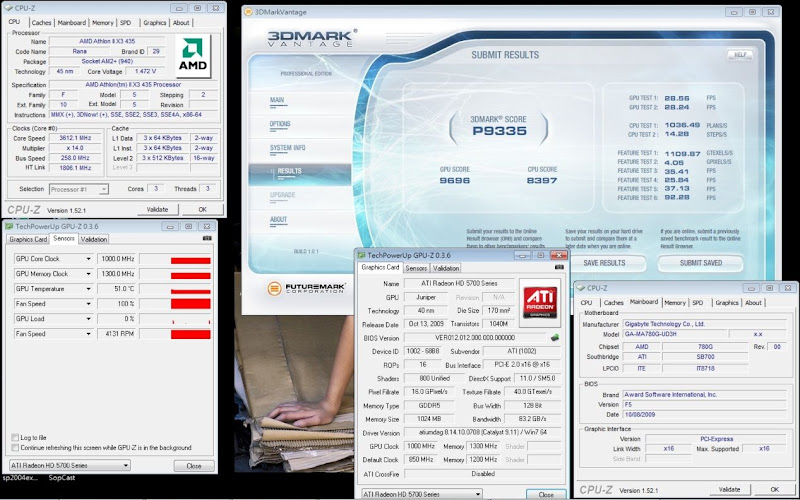Click the GPU-Z Sensors window title icon
Viewport: 800px width, 500px height.
[9, 226]
